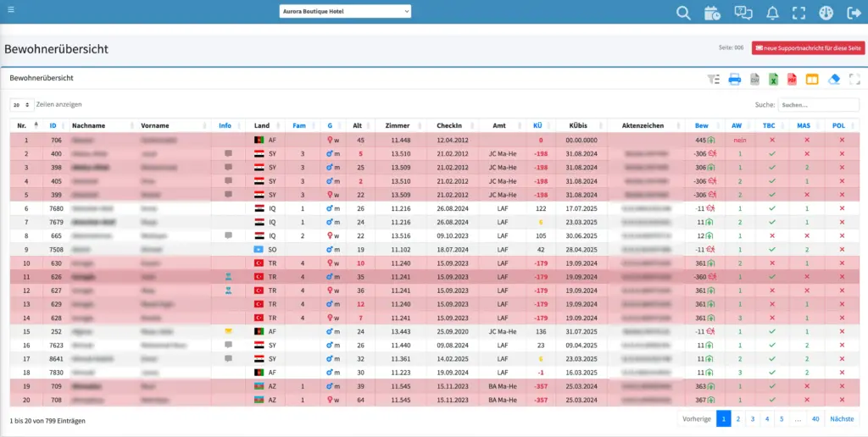Open the table filter icon
Image resolution: width=868 pixels, height=437 pixels.
point(714,80)
